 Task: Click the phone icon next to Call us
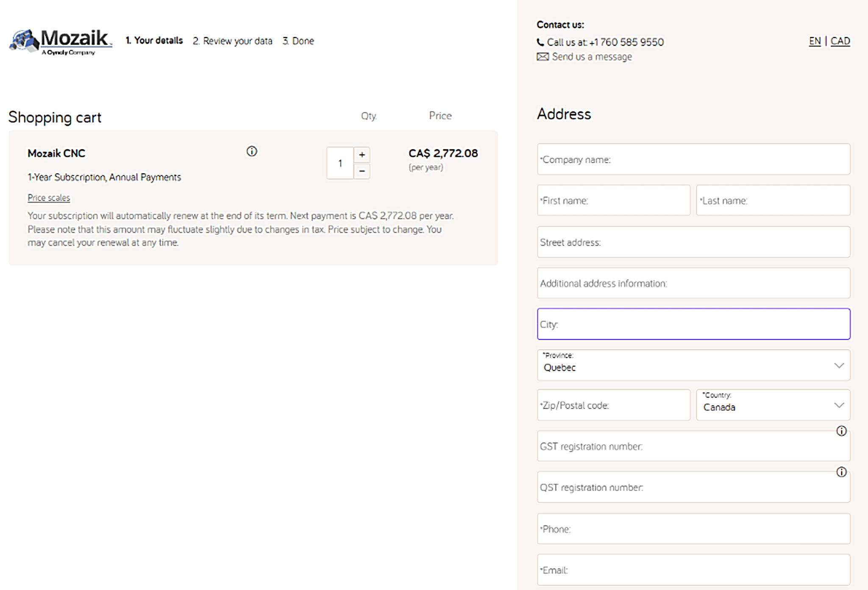pos(540,42)
